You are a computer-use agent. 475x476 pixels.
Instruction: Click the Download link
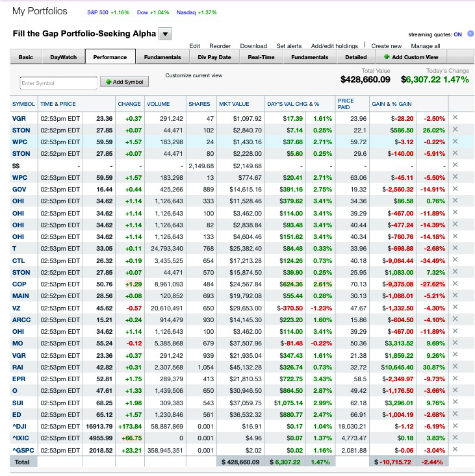253,46
